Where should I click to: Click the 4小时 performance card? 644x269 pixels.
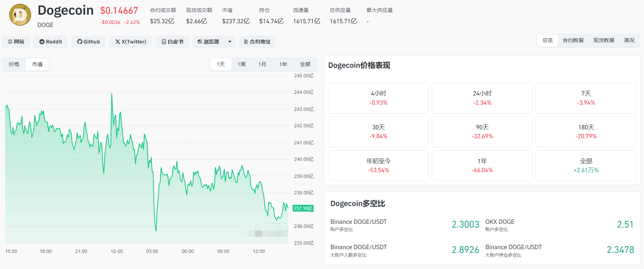(x=378, y=98)
